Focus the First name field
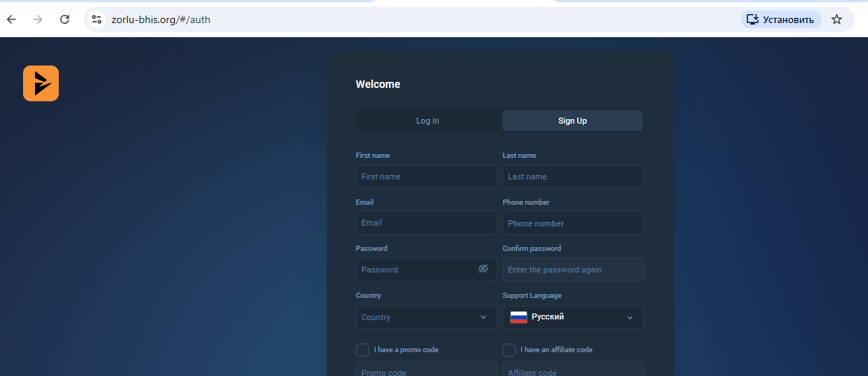868x376 pixels. pos(427,176)
